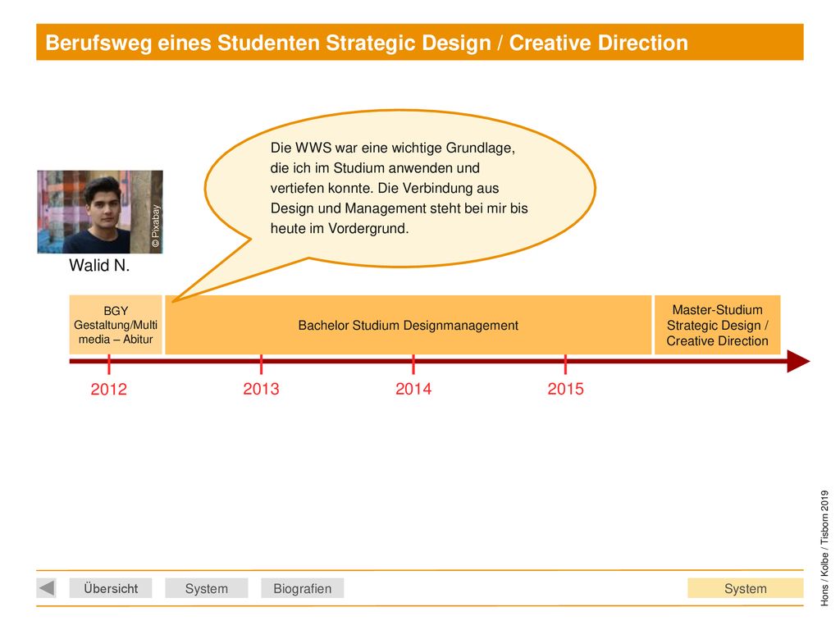Image resolution: width=840 pixels, height=630 pixels.
Task: Click the orange slide title banner
Action: point(419,43)
